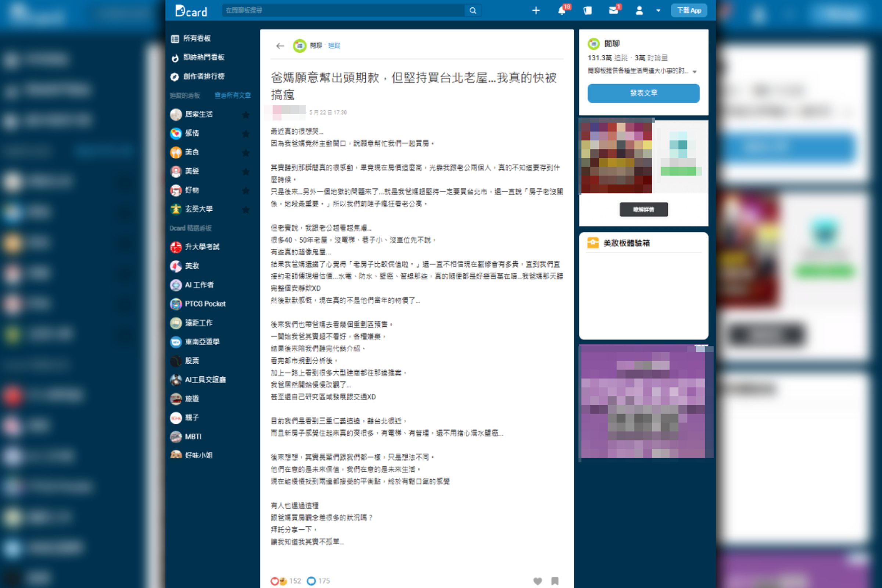Toggle the star next to 美食
This screenshot has height=588, width=882.
[246, 153]
